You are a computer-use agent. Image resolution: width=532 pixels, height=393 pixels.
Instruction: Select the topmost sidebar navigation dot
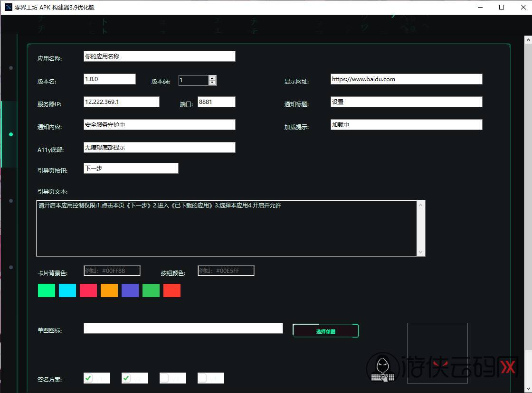[x=11, y=68]
